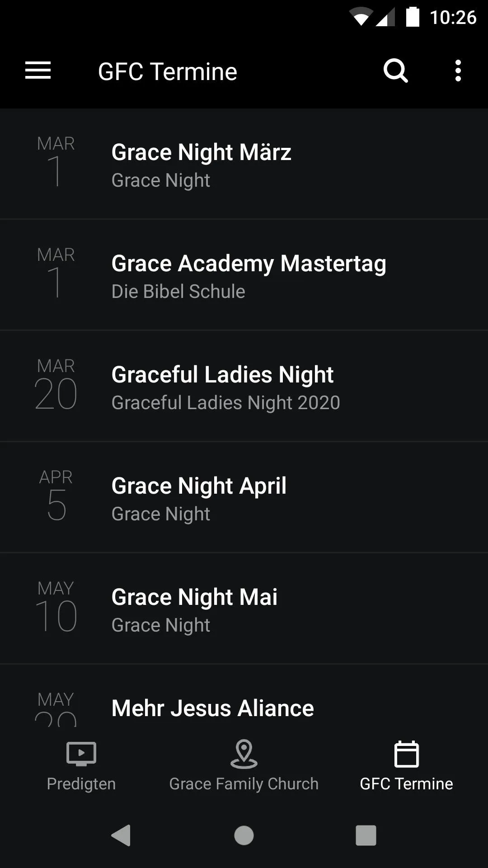Open the Mehr Jesus Aliance event
The width and height of the screenshot is (488, 868).
point(244,696)
